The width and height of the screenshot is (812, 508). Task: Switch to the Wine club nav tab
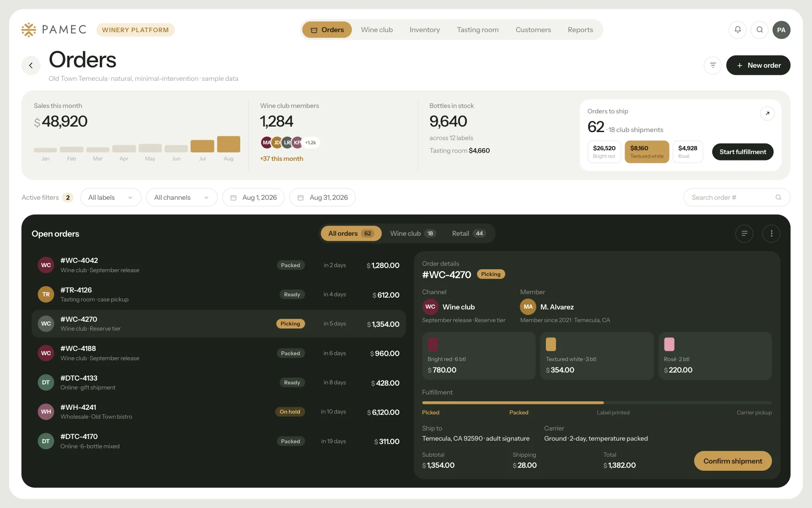[377, 30]
